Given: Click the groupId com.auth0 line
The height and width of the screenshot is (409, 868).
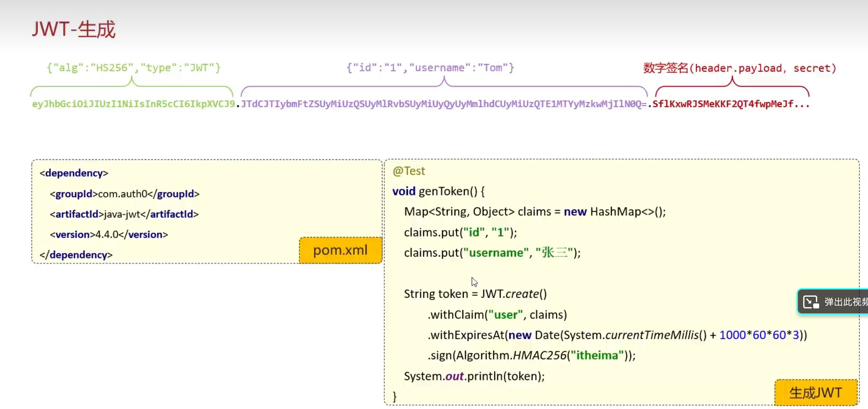Looking at the screenshot, I should click(x=125, y=194).
